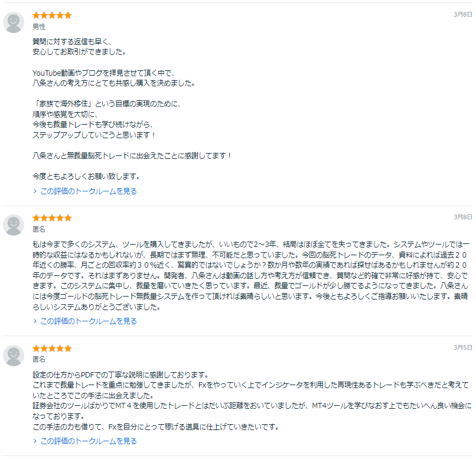Click the star rating on the 3月5日 review
The height and width of the screenshot is (459, 476).
[x=52, y=349]
